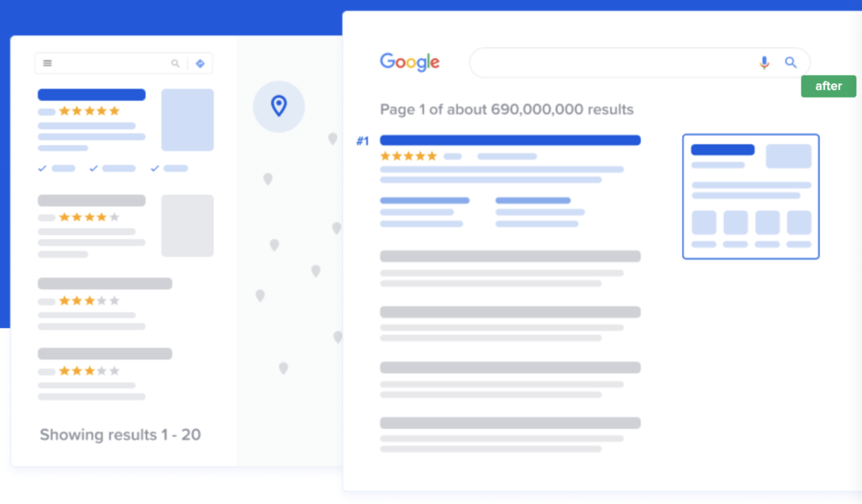The width and height of the screenshot is (862, 504).
Task: Open the top-ranked blue result title
Action: (x=510, y=141)
